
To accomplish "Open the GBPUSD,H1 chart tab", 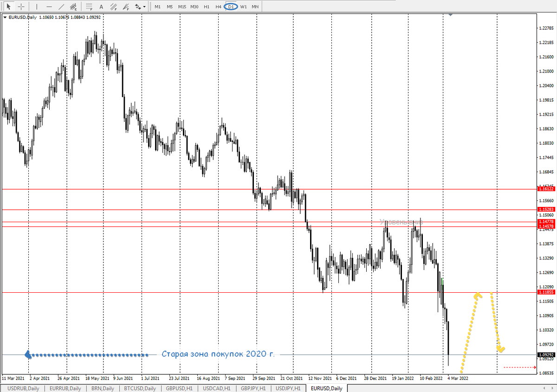I will pyautogui.click(x=179, y=388).
